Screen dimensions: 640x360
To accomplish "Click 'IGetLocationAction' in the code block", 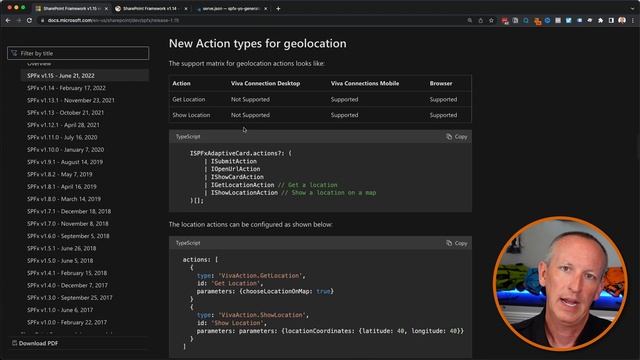I will click(242, 185).
